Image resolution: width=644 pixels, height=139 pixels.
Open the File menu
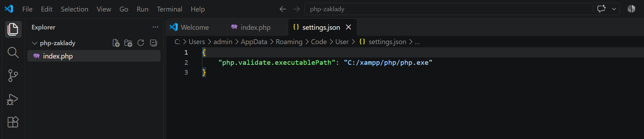(x=27, y=9)
